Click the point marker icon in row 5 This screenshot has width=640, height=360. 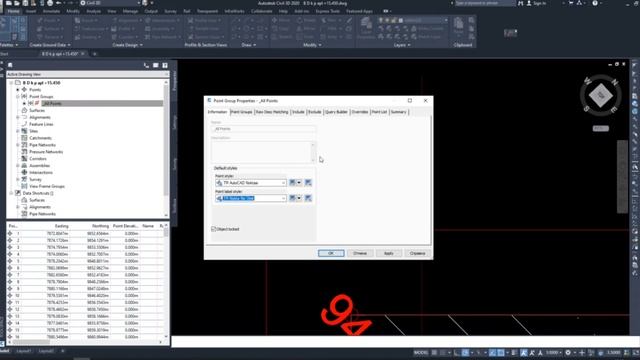pyautogui.click(x=10, y=261)
